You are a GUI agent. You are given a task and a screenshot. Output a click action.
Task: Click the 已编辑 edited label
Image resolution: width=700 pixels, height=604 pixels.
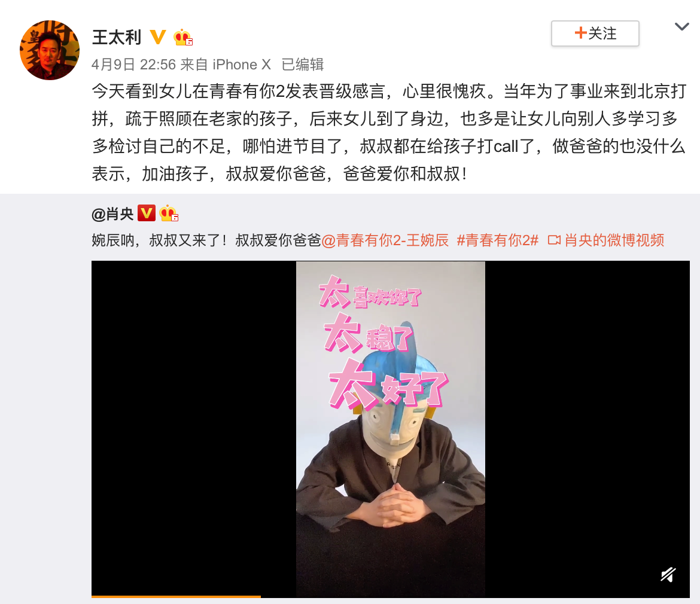point(302,65)
